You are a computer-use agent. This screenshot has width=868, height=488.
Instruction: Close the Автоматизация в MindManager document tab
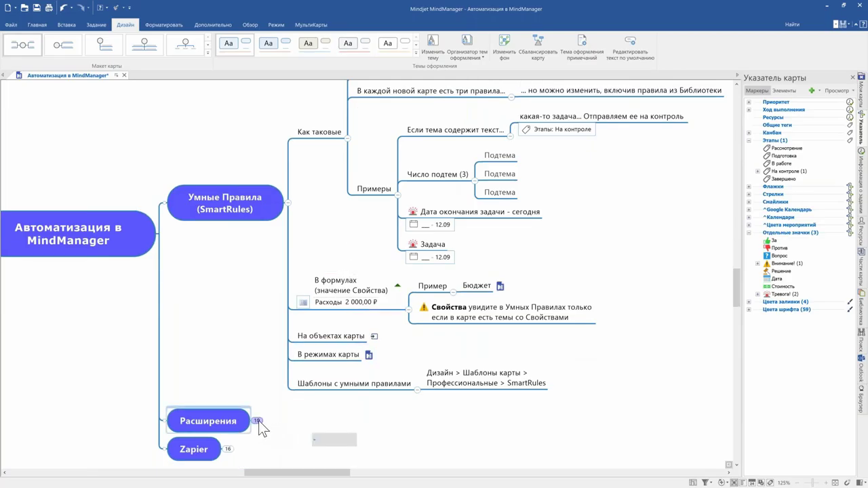[124, 75]
